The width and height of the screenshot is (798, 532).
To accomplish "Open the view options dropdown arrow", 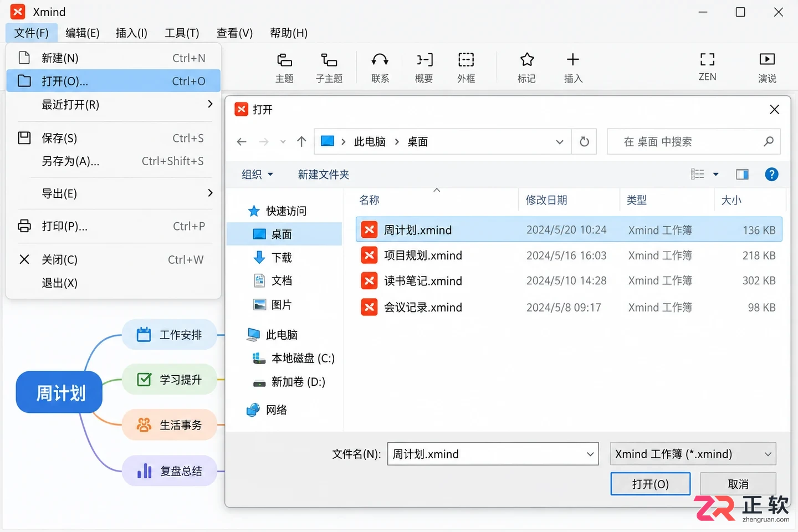I will point(715,175).
